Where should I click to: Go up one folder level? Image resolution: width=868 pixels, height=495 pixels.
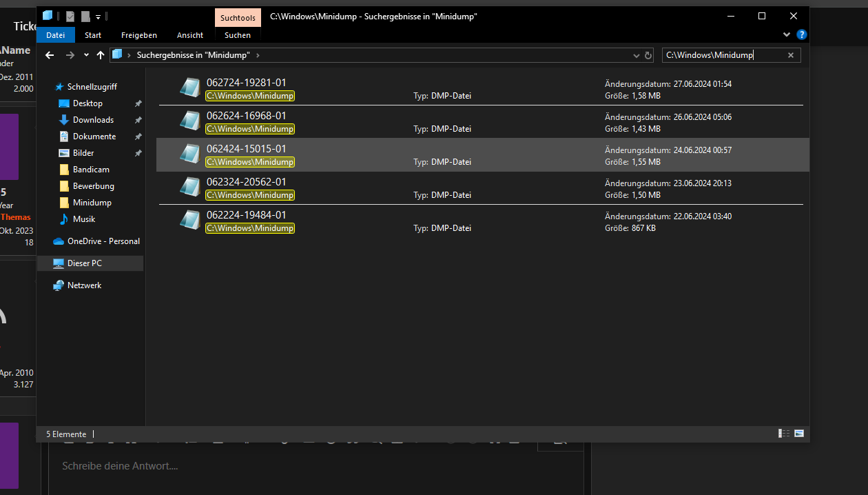101,55
